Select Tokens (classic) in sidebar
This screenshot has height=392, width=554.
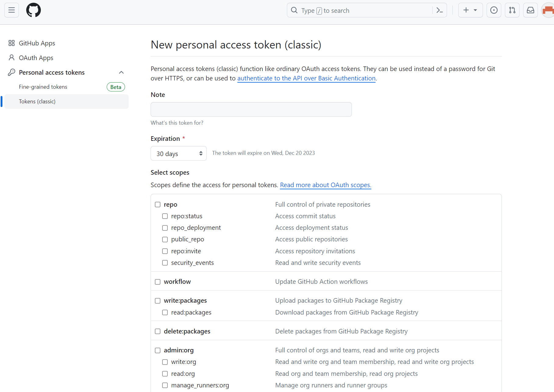coord(37,101)
